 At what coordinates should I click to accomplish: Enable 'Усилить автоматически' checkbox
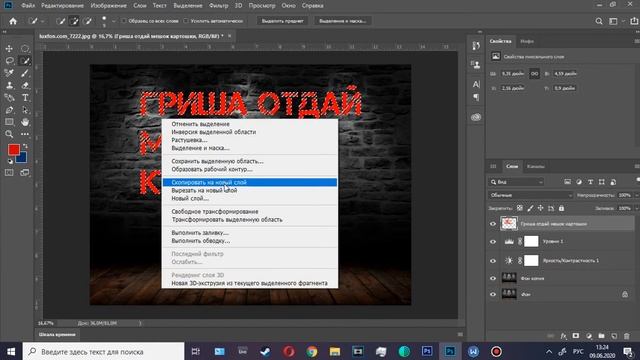pyautogui.click(x=186, y=21)
